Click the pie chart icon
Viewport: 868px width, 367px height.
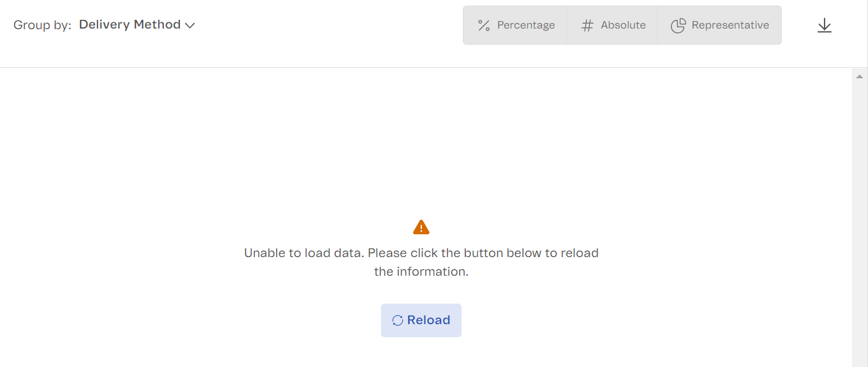coord(678,25)
